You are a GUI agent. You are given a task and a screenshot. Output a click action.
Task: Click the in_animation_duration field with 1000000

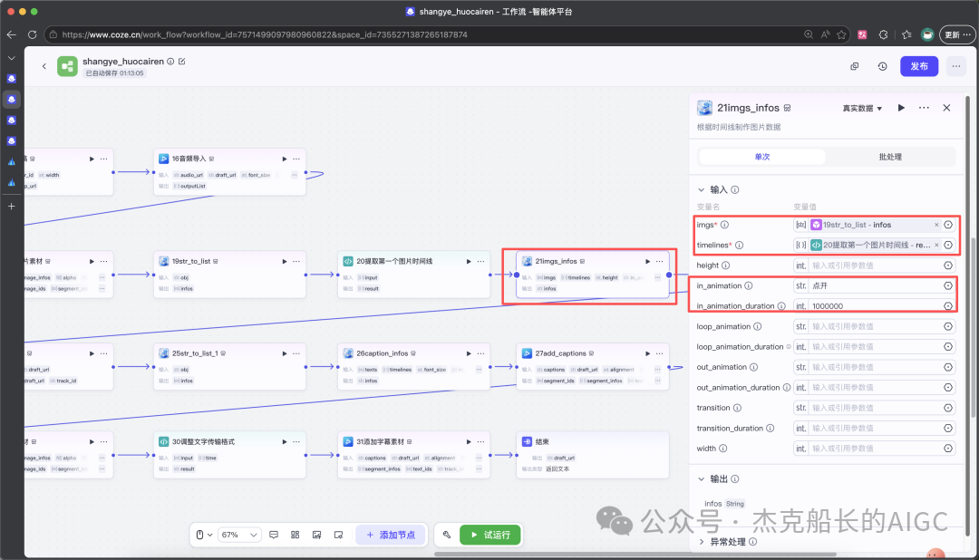[874, 306]
